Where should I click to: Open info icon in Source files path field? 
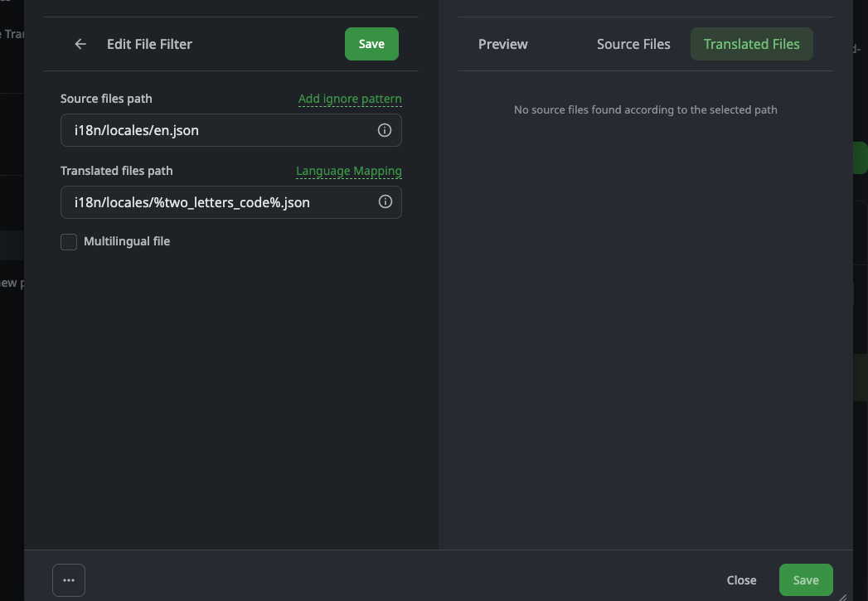pyautogui.click(x=384, y=130)
